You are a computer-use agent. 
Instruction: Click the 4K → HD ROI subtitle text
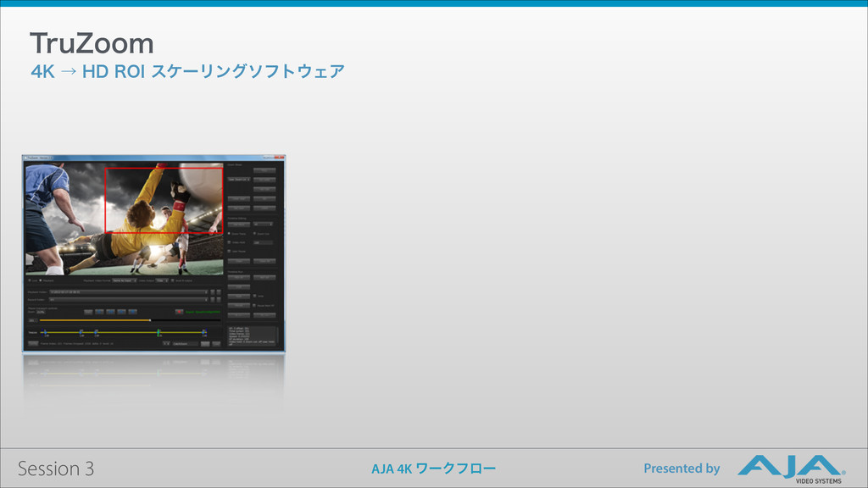[187, 71]
